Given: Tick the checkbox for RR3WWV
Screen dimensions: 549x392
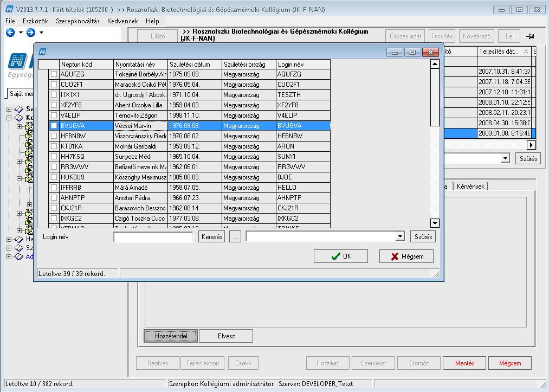Looking at the screenshot, I should tap(54, 167).
